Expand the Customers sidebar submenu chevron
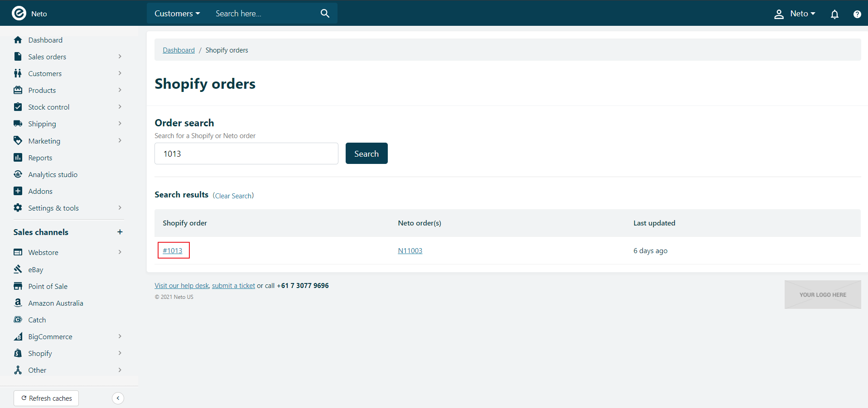Image resolution: width=868 pixels, height=408 pixels. [120, 73]
